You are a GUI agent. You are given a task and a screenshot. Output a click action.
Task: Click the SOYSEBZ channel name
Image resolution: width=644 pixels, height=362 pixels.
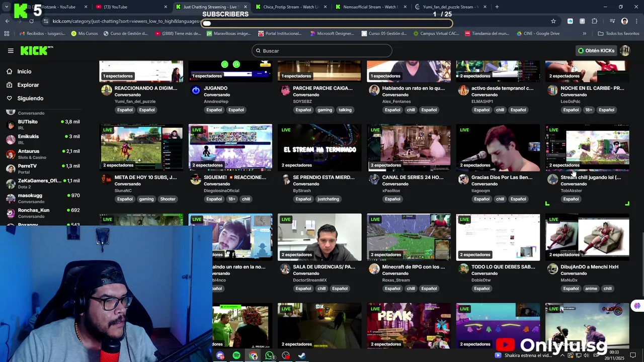point(303,102)
